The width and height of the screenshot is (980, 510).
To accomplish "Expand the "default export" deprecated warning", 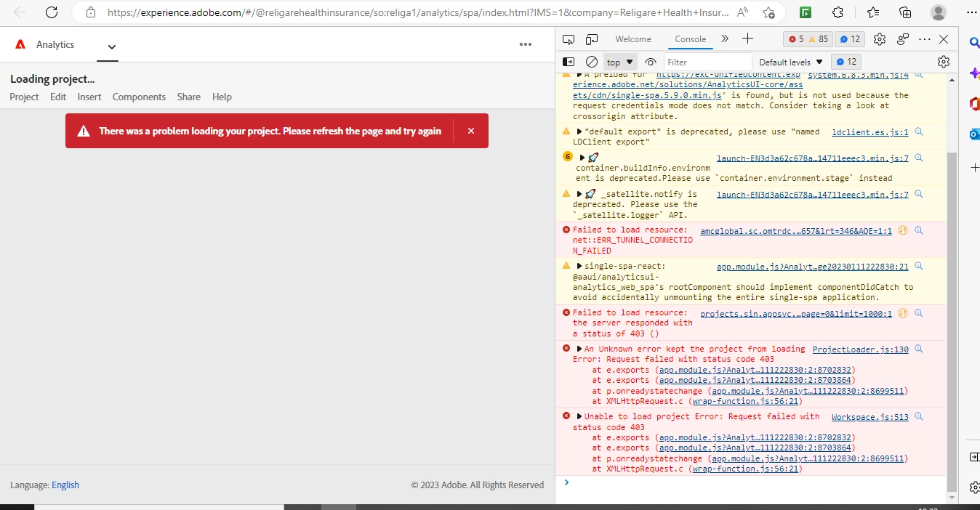I will [x=579, y=131].
